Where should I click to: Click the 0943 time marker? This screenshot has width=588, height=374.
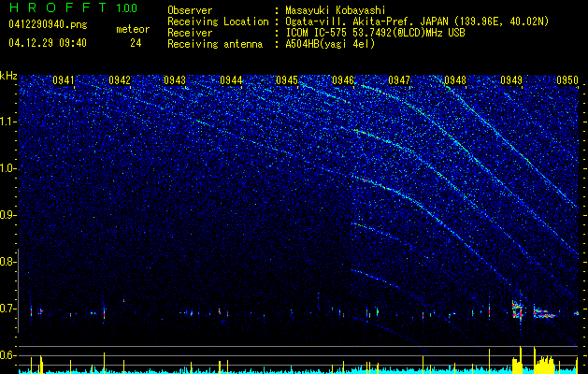coord(175,80)
